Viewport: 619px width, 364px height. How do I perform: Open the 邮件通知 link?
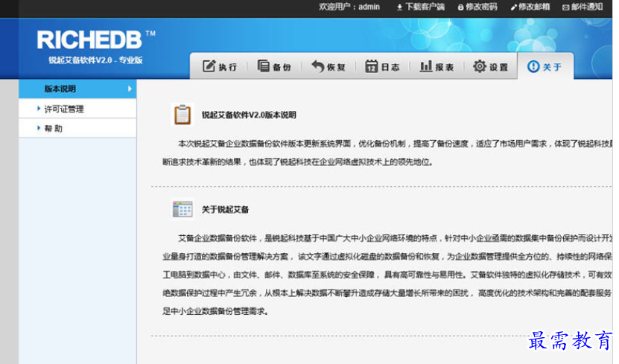pos(587,7)
